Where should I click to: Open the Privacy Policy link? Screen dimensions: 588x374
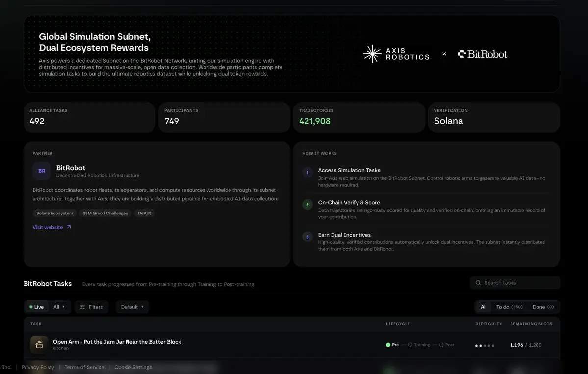click(x=38, y=367)
